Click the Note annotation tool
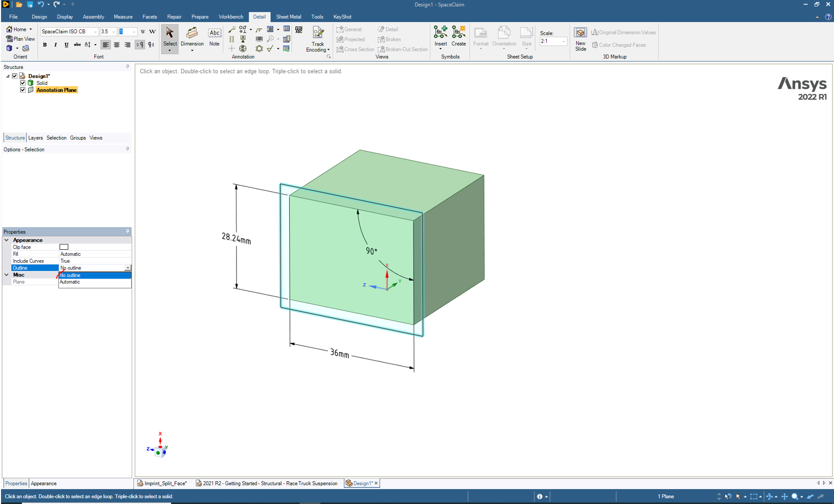 pos(214,37)
